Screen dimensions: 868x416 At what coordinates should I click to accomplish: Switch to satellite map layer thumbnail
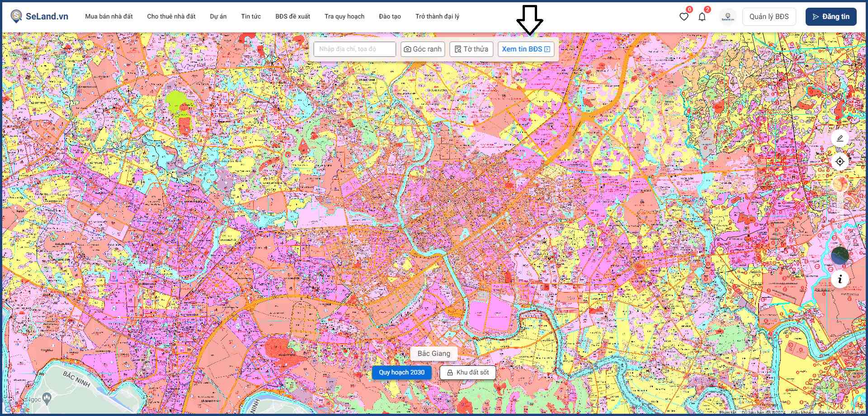pyautogui.click(x=840, y=256)
